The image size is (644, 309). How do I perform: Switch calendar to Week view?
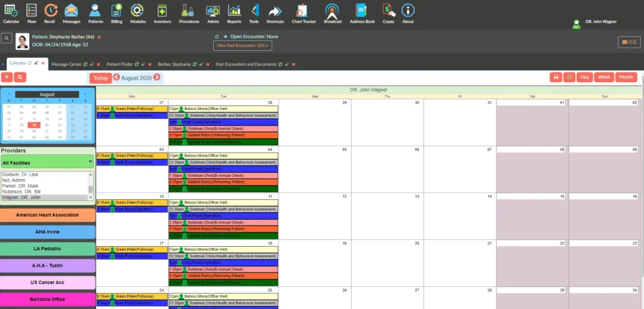point(603,77)
